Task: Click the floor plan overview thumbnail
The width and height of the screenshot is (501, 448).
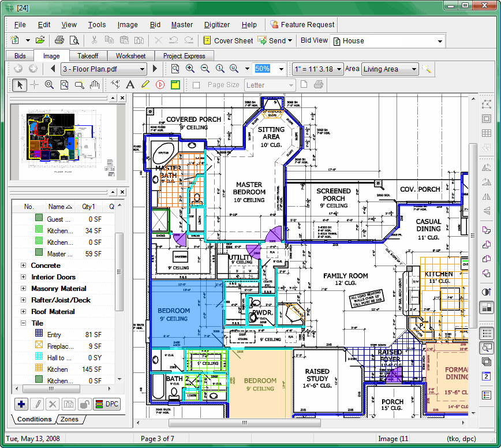Action: point(68,142)
